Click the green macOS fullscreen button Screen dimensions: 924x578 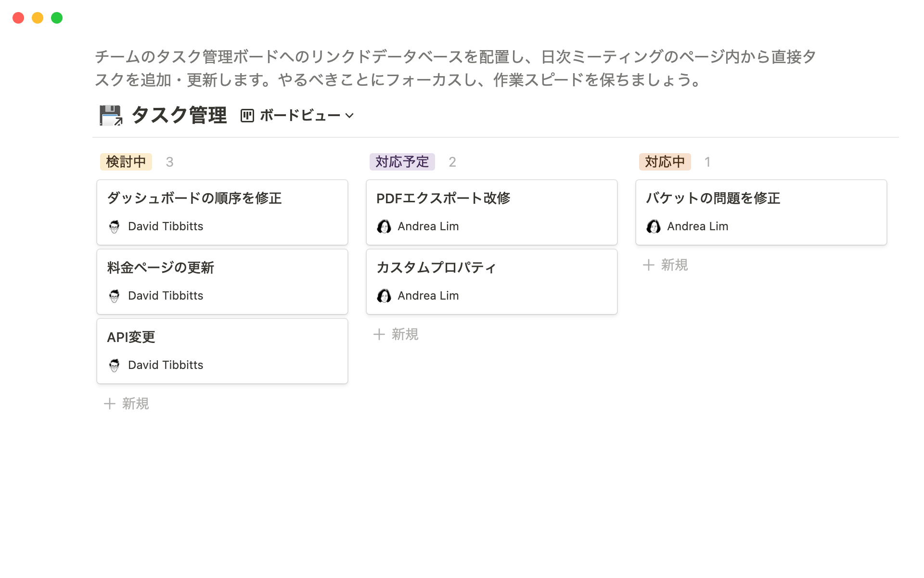click(x=57, y=18)
